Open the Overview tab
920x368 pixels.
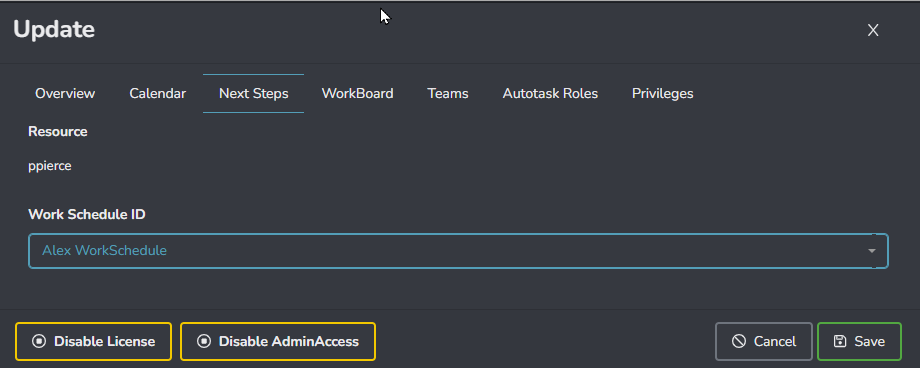coord(65,93)
